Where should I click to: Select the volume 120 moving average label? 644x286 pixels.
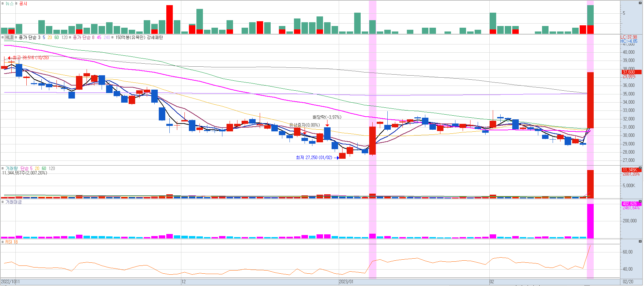pos(52,168)
